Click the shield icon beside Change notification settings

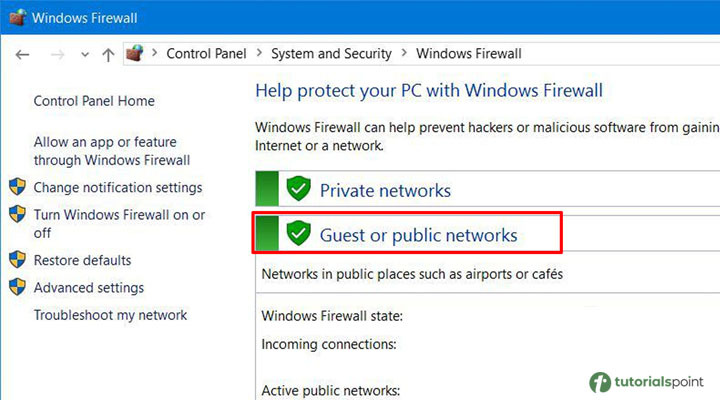[x=18, y=187]
